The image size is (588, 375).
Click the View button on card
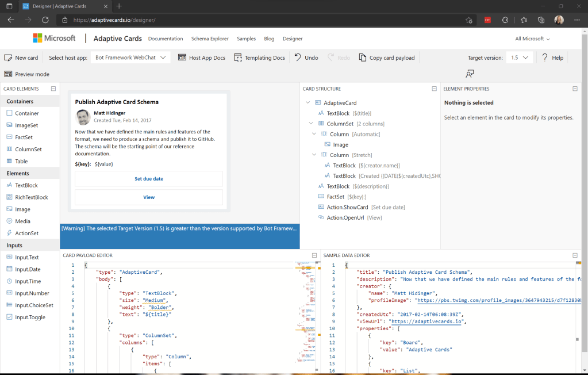click(149, 197)
